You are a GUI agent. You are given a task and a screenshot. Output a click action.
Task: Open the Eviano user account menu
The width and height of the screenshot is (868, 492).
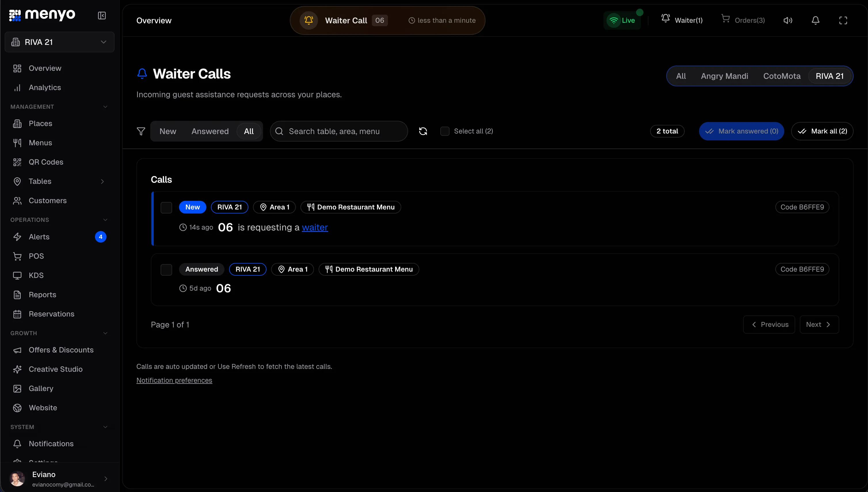(60, 478)
